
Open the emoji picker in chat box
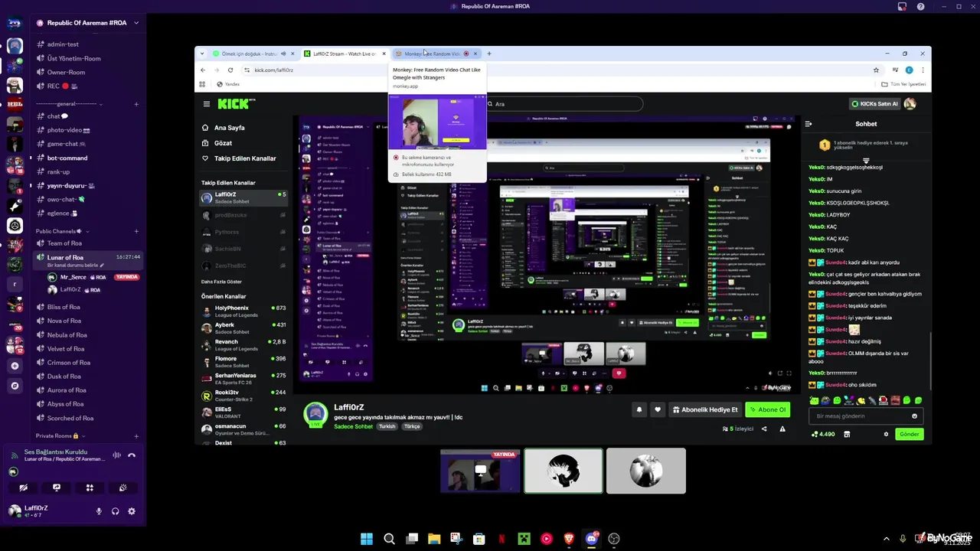coord(914,416)
